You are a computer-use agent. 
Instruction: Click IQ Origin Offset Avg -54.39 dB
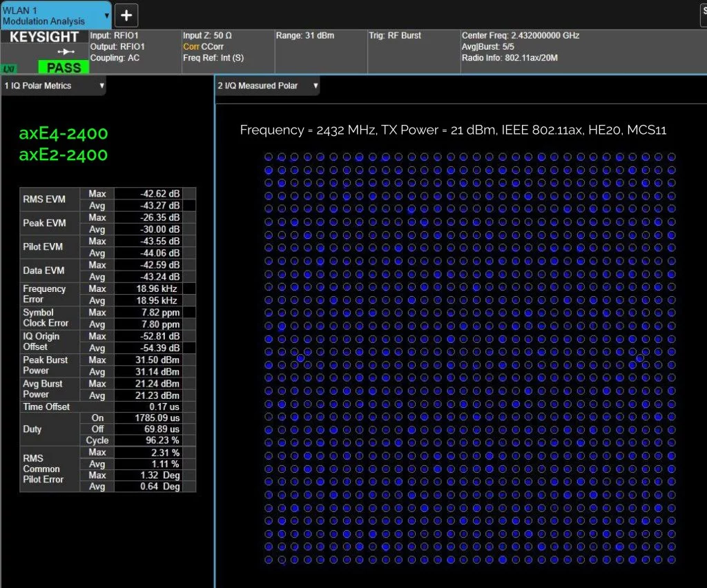point(148,349)
